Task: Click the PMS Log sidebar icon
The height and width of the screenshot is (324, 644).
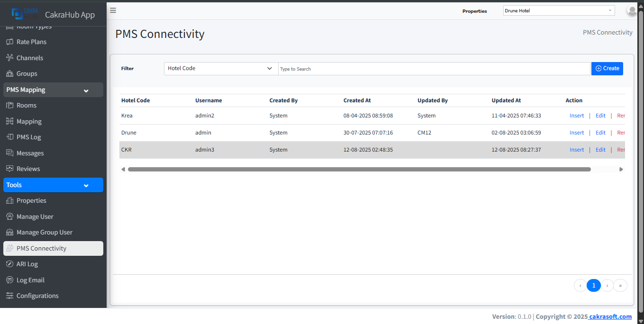Action: click(10, 137)
